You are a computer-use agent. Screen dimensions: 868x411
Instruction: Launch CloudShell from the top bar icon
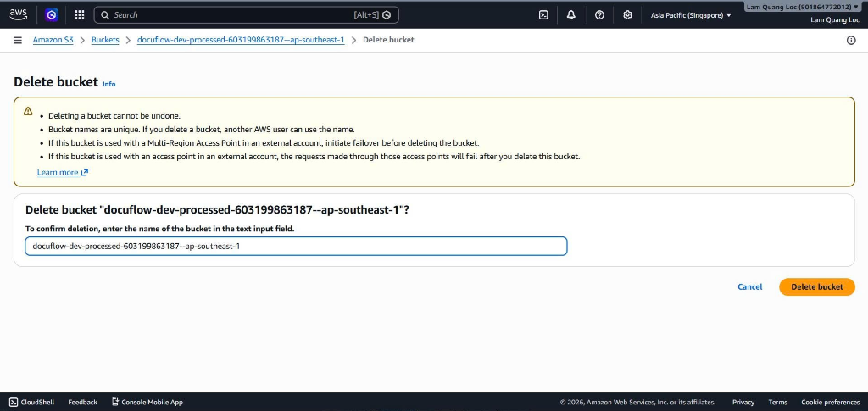point(543,15)
